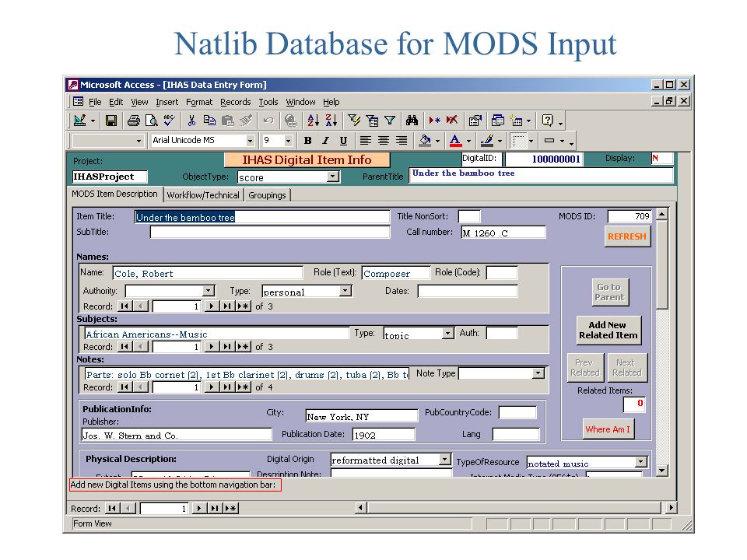Image resolution: width=747 pixels, height=560 pixels.
Task: Align text right in formatting toolbar
Action: pyautogui.click(x=402, y=141)
